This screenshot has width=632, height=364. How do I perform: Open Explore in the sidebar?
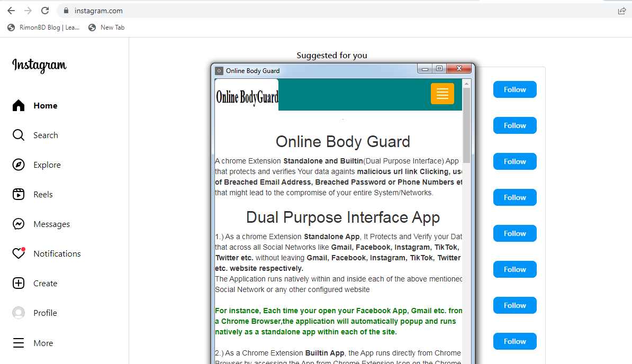(x=47, y=165)
